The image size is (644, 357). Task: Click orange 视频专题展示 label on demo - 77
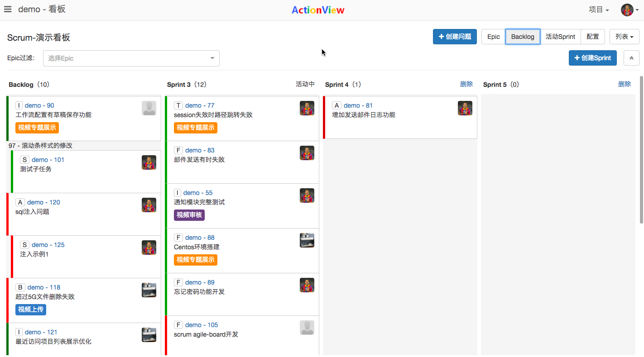pyautogui.click(x=196, y=128)
